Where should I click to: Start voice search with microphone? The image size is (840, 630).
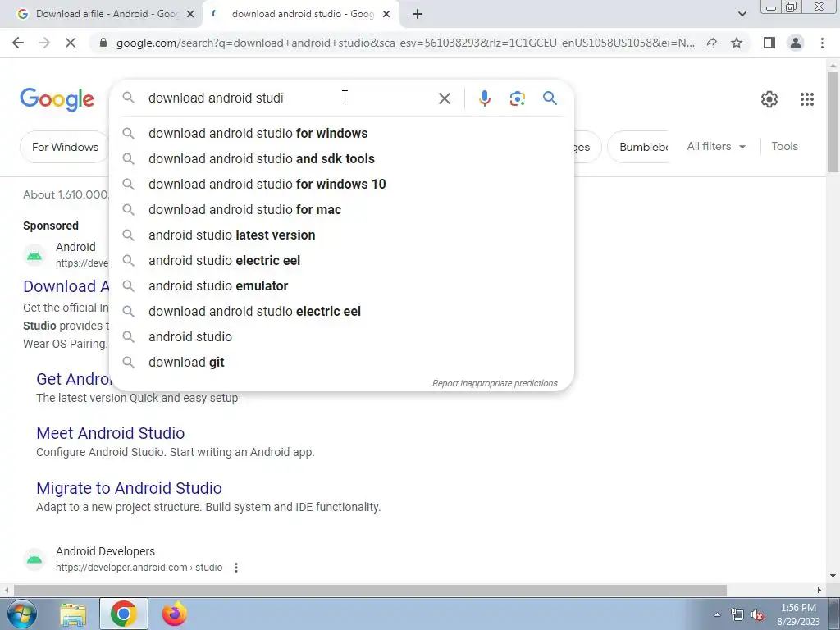tap(484, 98)
